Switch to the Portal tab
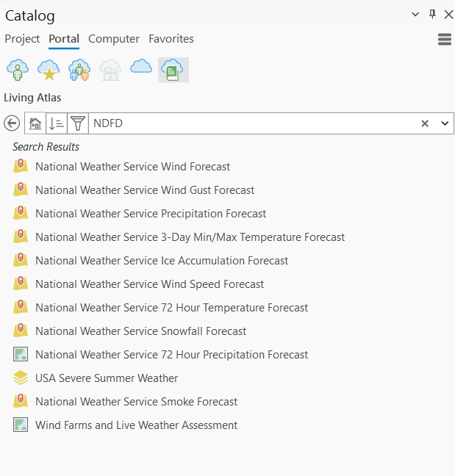 64,39
